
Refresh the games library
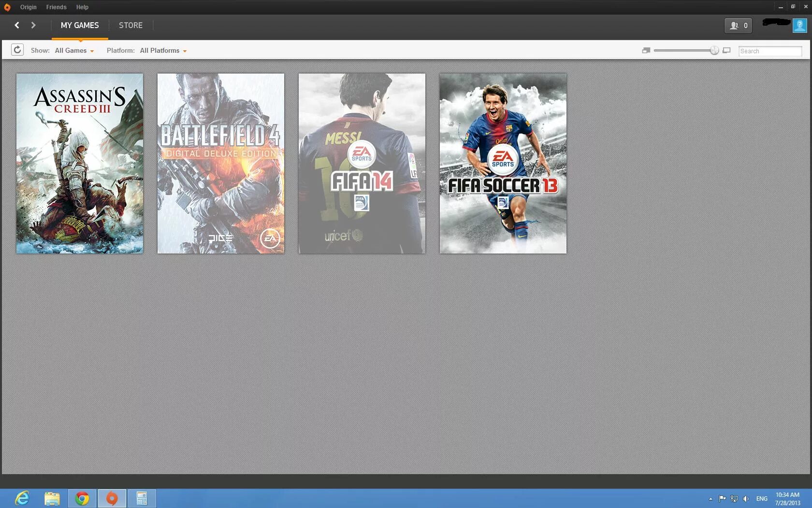17,50
